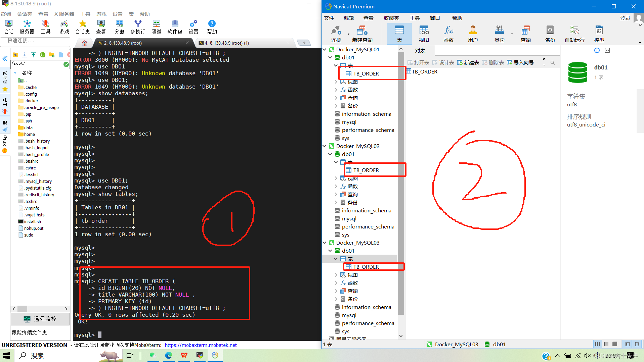Select the 表 table toolbar icon
Viewport: 644px width, 362px height.
(x=399, y=34)
